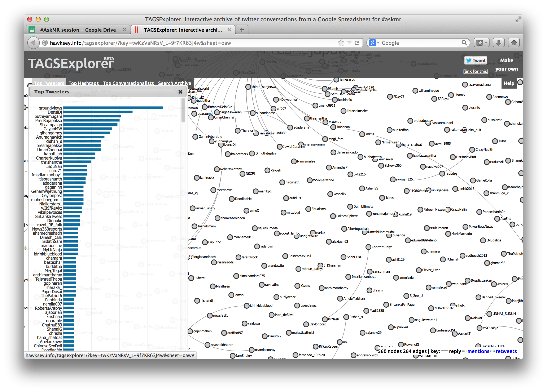Close the #AskMR session tab
This screenshot has width=547, height=392.
tap(124, 30)
